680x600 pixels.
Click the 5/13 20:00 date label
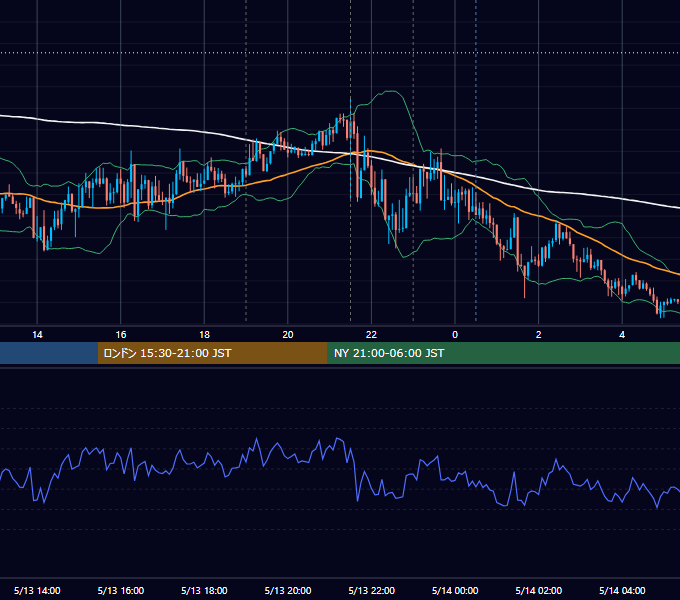pyautogui.click(x=288, y=590)
